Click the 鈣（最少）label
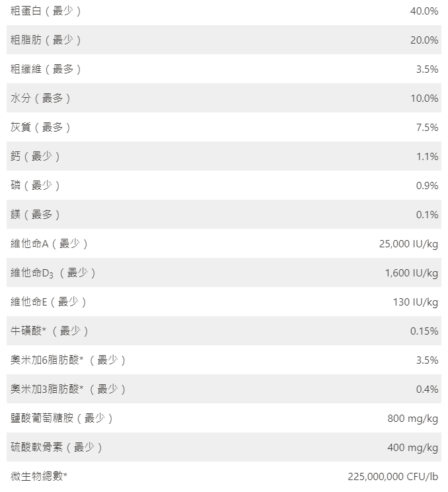Image resolution: width=448 pixels, height=492 pixels. pos(36,157)
